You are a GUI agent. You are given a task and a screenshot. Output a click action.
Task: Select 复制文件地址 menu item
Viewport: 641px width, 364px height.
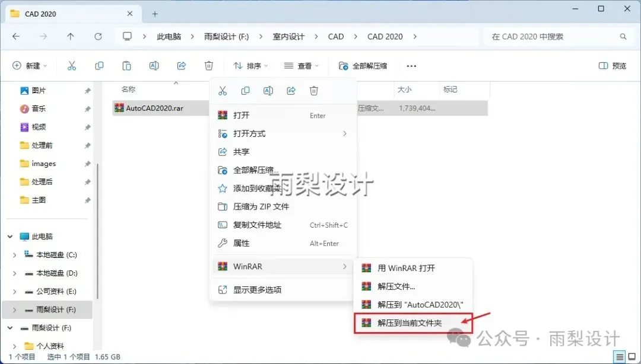coord(283,225)
